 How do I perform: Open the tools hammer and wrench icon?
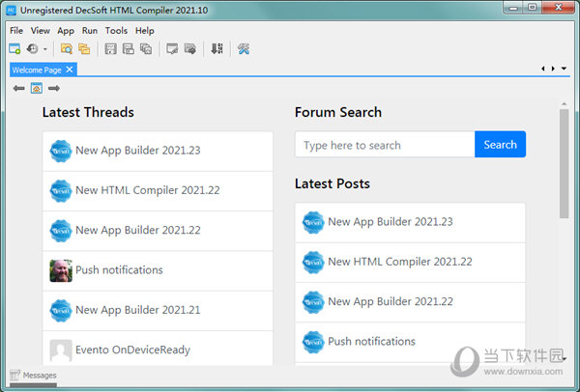pyautogui.click(x=244, y=49)
